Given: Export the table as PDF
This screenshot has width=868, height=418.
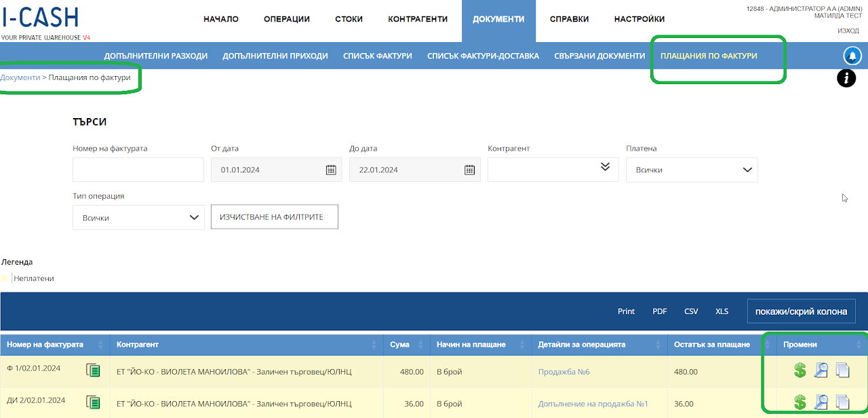Looking at the screenshot, I should tap(660, 311).
